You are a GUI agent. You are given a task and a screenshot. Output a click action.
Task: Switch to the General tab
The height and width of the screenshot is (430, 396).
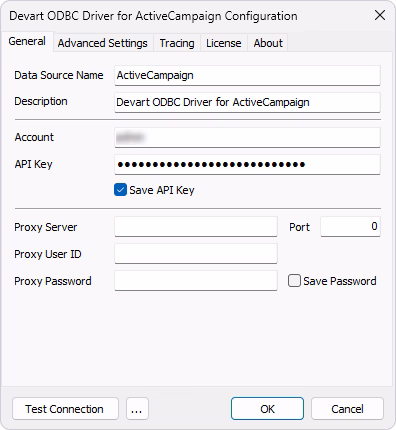click(27, 42)
